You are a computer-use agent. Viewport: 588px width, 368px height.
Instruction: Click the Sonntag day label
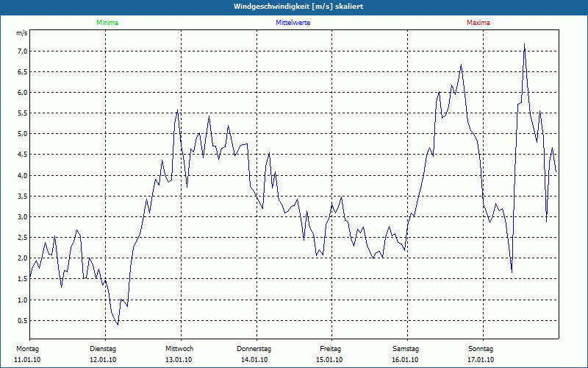click(481, 349)
